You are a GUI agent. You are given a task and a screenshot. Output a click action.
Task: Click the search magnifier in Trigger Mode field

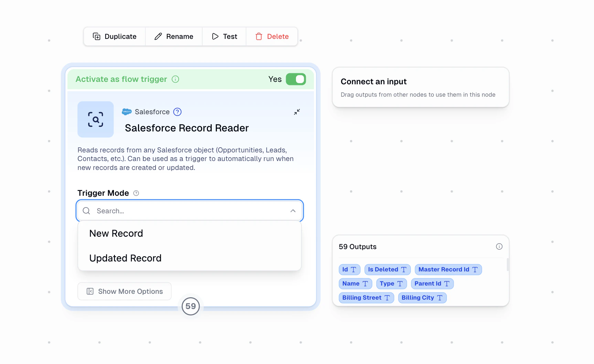tap(86, 211)
